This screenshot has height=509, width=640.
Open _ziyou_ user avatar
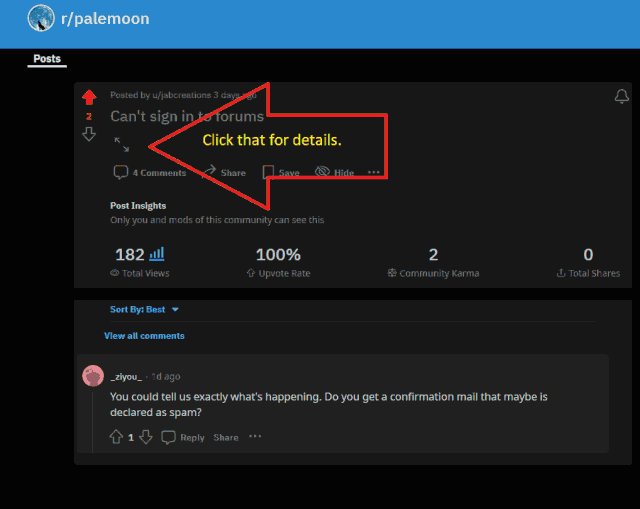pyautogui.click(x=93, y=376)
